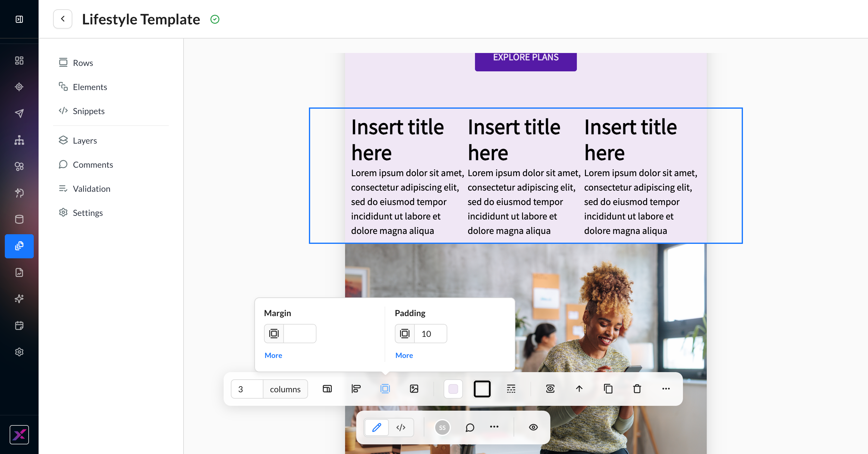Click the columns count field showing 3
Viewport: 868px width, 454px height.
pyautogui.click(x=247, y=389)
